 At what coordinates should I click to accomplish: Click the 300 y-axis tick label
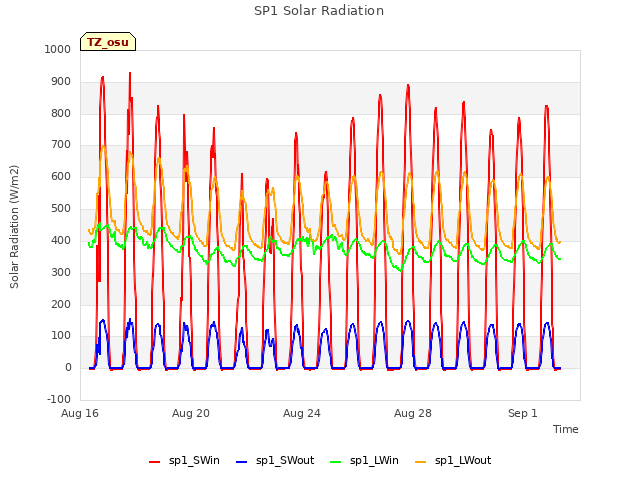click(61, 272)
